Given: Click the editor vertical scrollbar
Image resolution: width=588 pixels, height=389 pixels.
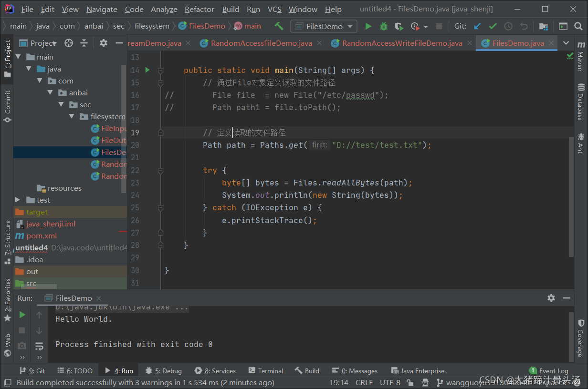Looking at the screenshot, I should click(571, 196).
